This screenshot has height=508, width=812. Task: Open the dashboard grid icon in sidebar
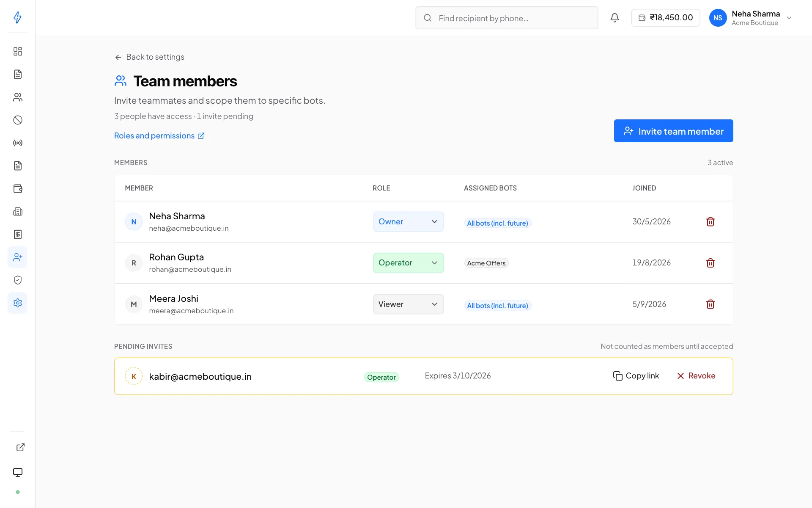coord(17,52)
